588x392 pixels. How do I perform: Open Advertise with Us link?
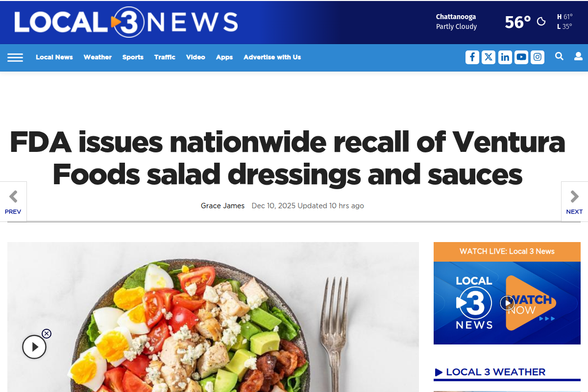coord(272,57)
